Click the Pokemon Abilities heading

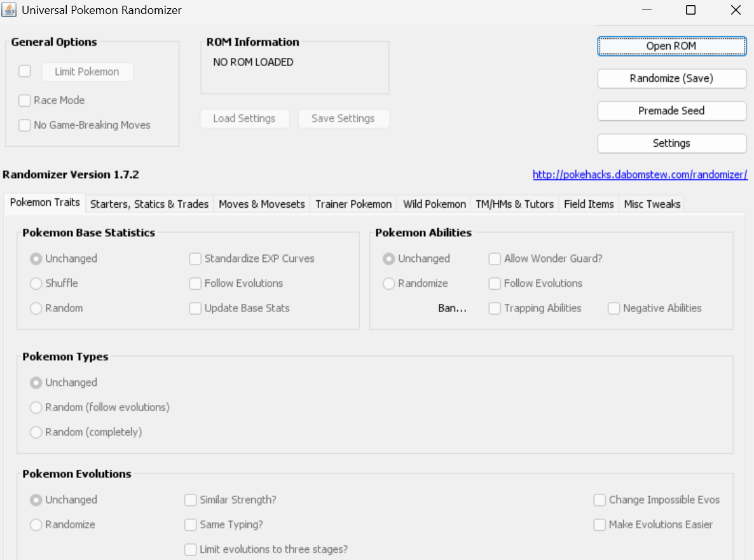pos(423,233)
